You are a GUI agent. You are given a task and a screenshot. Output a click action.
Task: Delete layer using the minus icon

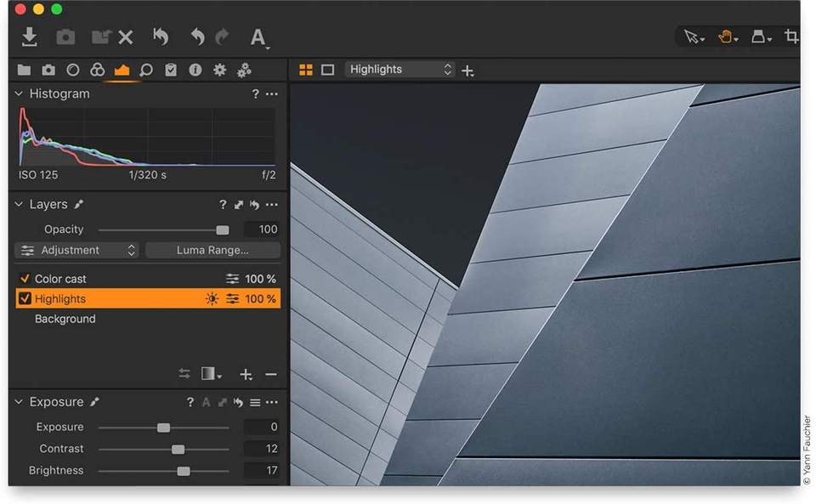coord(271,375)
